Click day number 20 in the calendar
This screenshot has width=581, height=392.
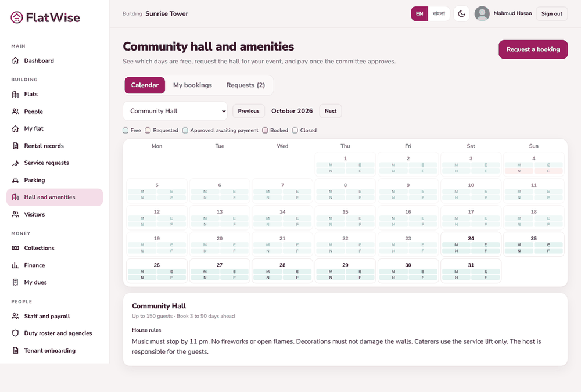point(220,239)
